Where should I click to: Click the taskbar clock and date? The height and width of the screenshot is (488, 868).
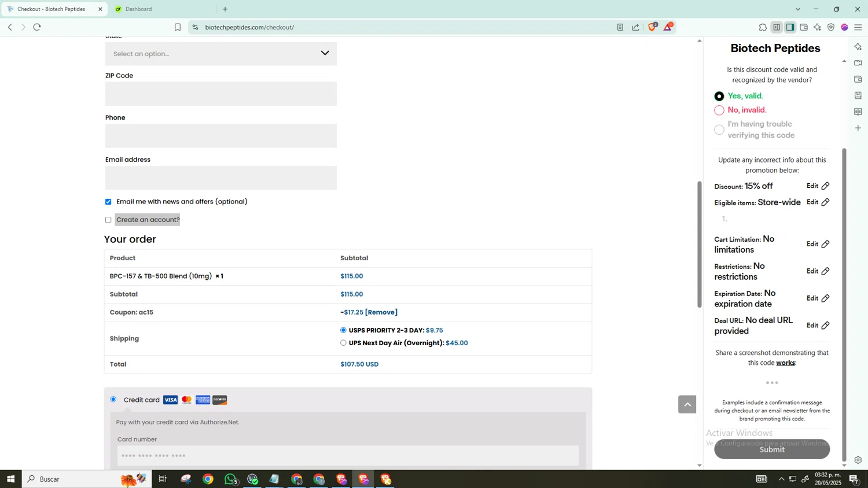pos(828,479)
